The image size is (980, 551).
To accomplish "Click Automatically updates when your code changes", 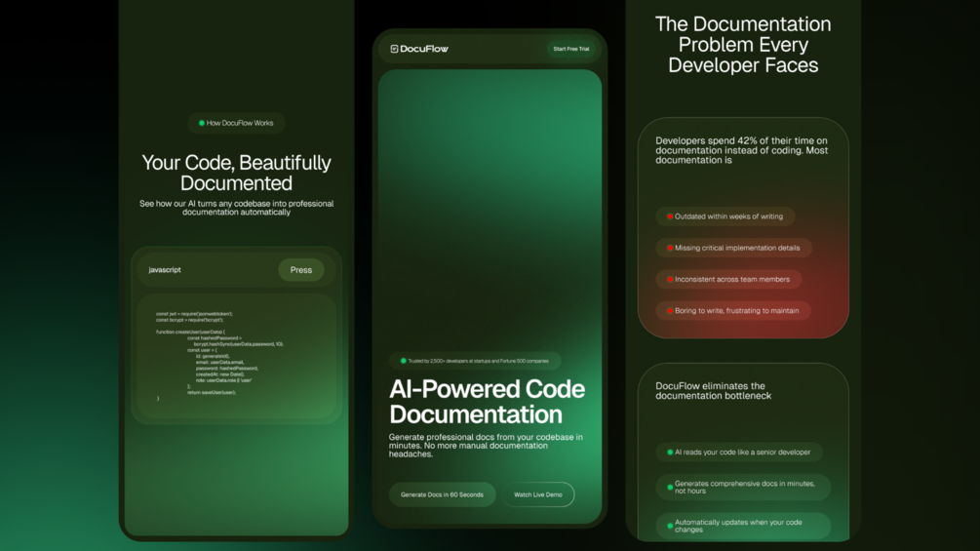I will pos(743,526).
